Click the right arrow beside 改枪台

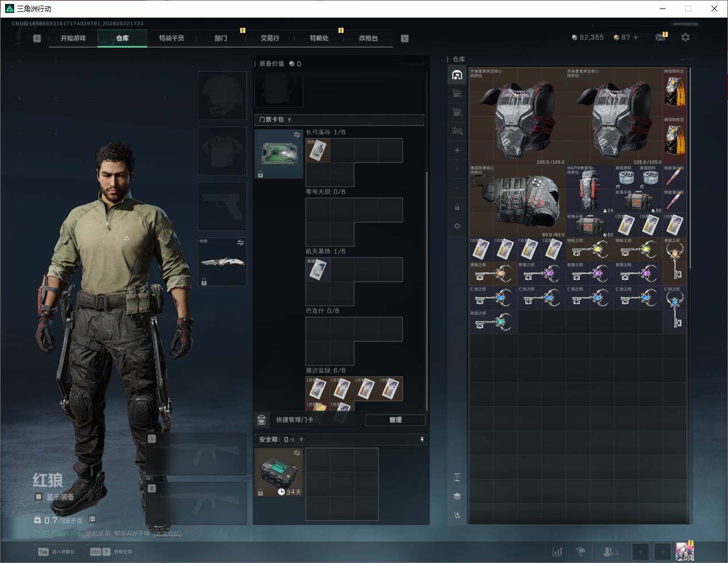(405, 38)
